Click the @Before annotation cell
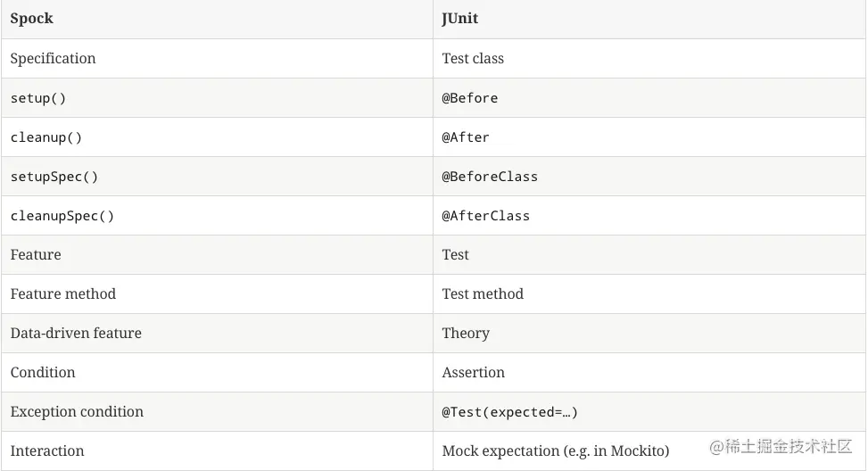Image resolution: width=868 pixels, height=471 pixels. pyautogui.click(x=470, y=98)
